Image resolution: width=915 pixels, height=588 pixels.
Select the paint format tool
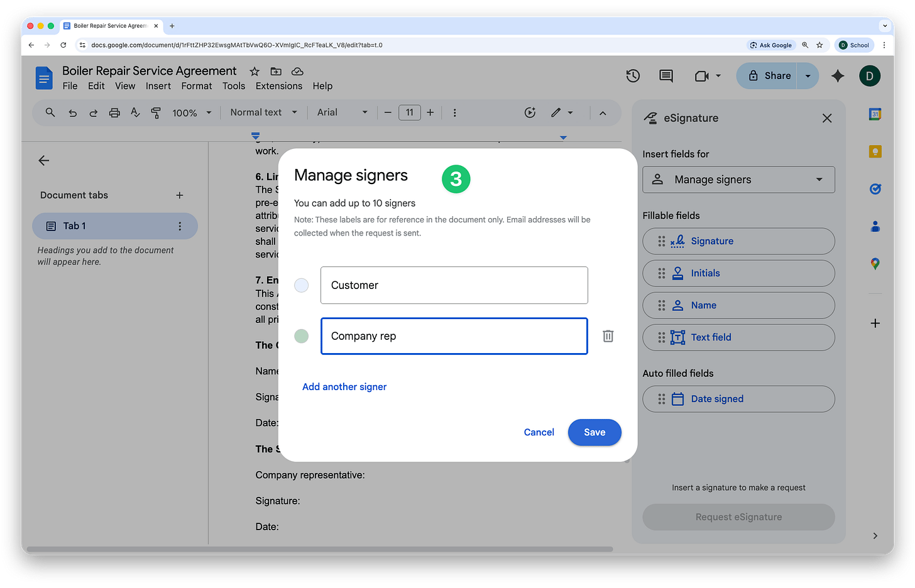pos(156,113)
